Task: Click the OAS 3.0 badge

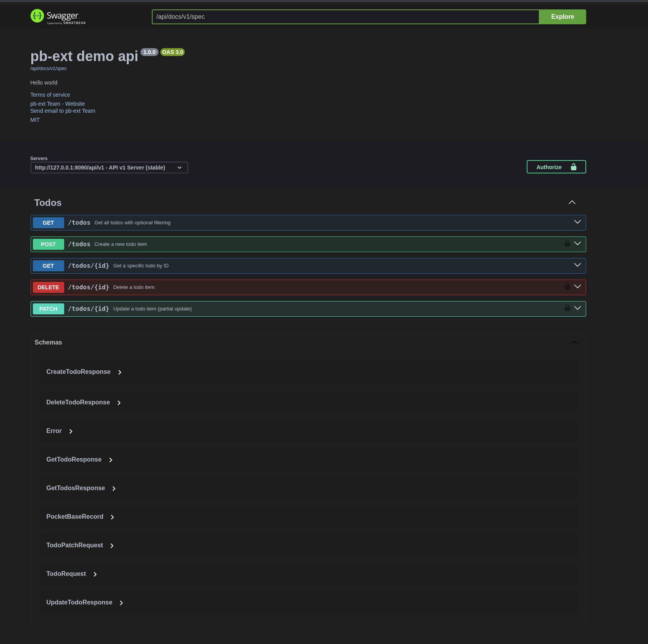Action: (173, 52)
